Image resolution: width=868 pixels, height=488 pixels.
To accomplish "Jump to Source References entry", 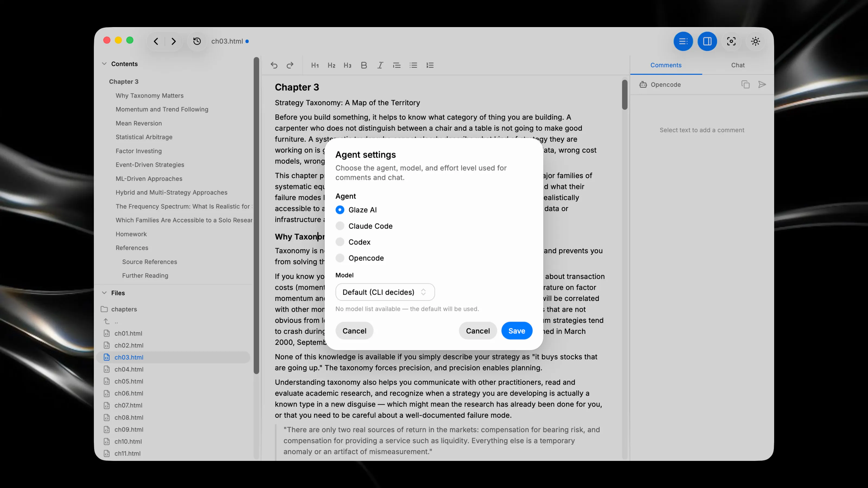I will click(x=149, y=262).
